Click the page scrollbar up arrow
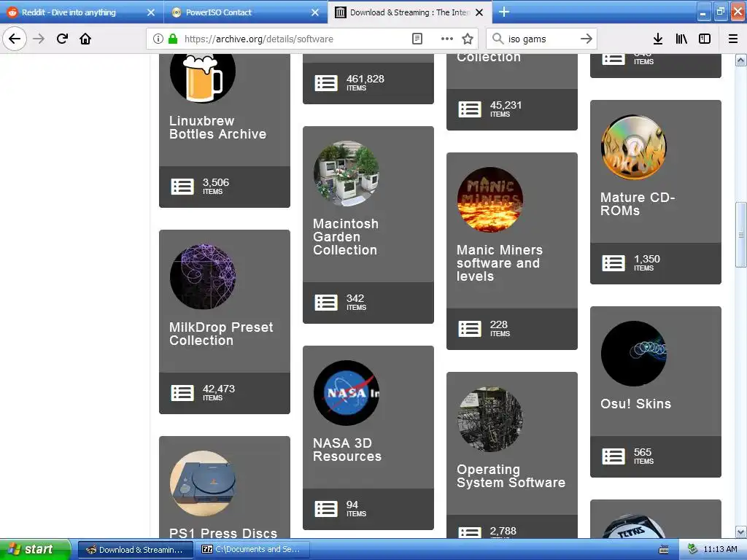This screenshot has width=747, height=560. pyautogui.click(x=740, y=60)
